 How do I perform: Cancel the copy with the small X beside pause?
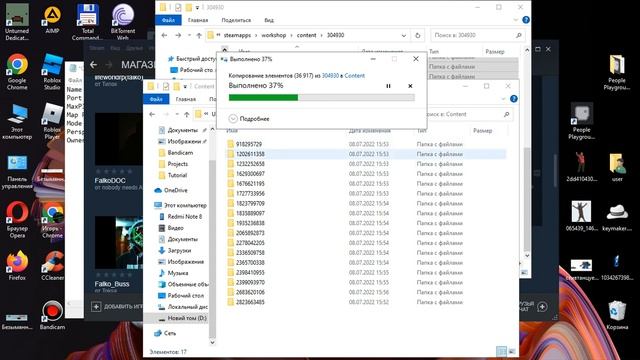click(x=410, y=86)
